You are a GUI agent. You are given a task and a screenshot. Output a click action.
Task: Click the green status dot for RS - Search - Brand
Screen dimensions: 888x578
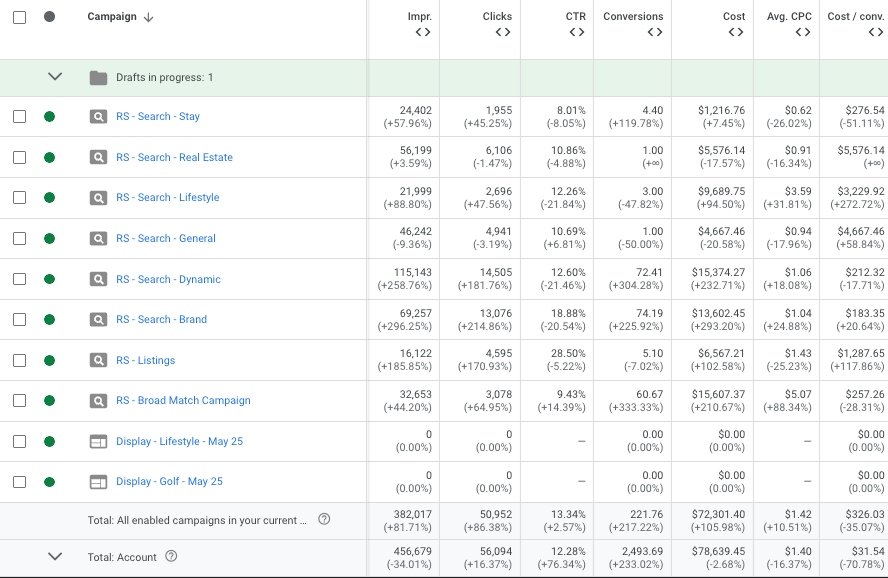pos(49,319)
